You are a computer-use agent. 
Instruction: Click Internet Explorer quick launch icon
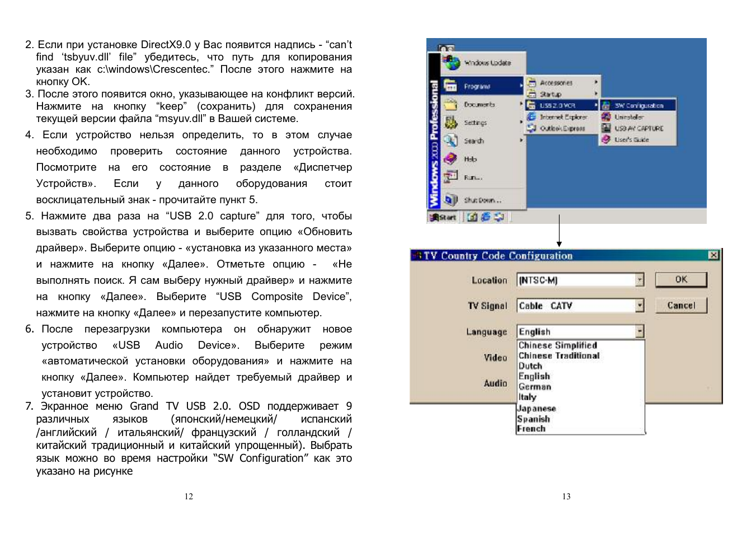pos(486,217)
